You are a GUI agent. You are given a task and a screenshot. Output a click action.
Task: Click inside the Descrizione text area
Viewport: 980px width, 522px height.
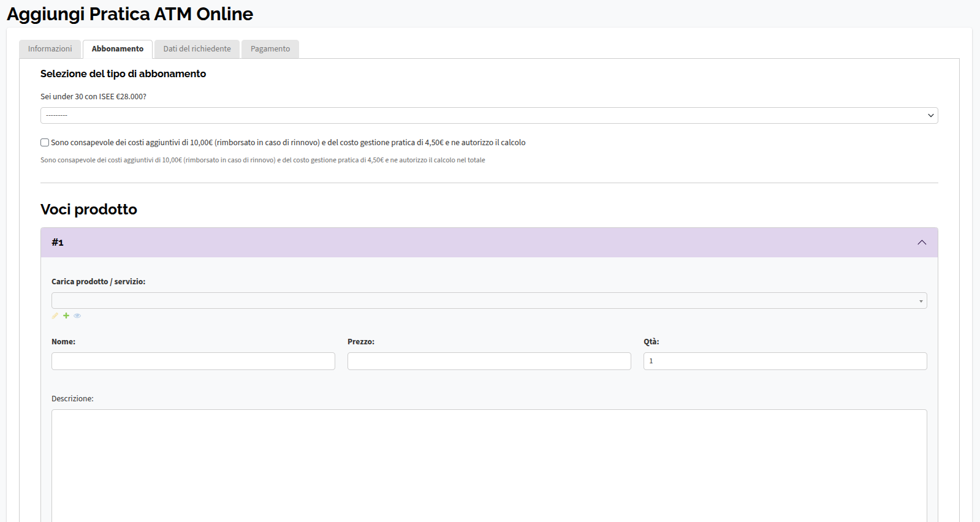pyautogui.click(x=488, y=464)
